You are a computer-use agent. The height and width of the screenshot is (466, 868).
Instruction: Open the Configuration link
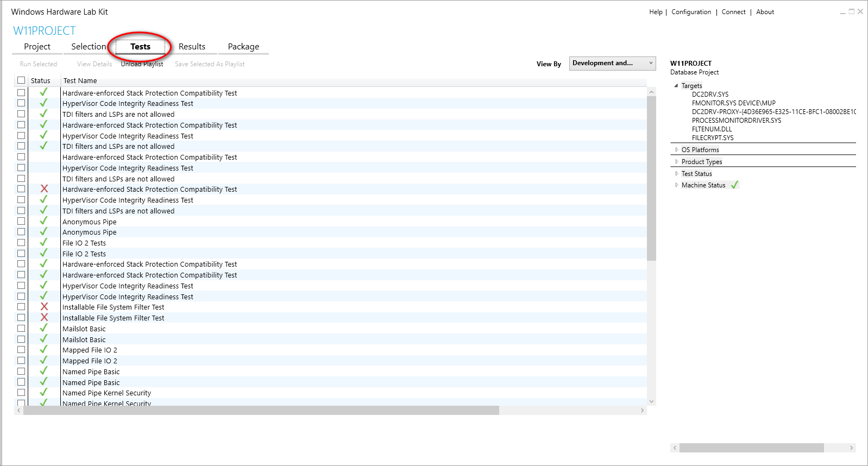click(691, 12)
